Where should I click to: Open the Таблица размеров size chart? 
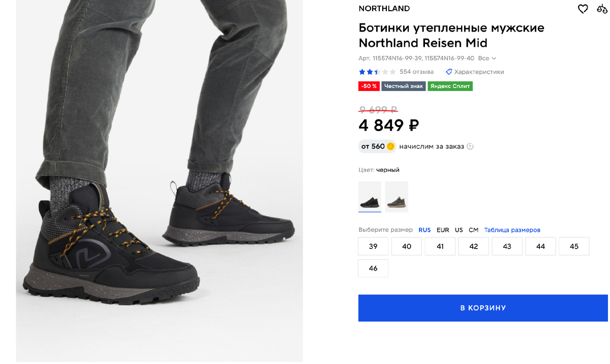click(x=511, y=230)
